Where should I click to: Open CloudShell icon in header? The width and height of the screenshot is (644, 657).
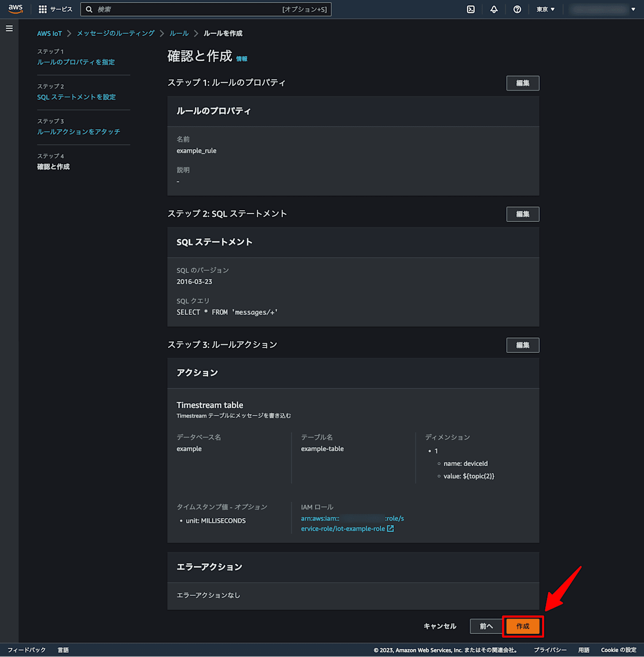[471, 9]
